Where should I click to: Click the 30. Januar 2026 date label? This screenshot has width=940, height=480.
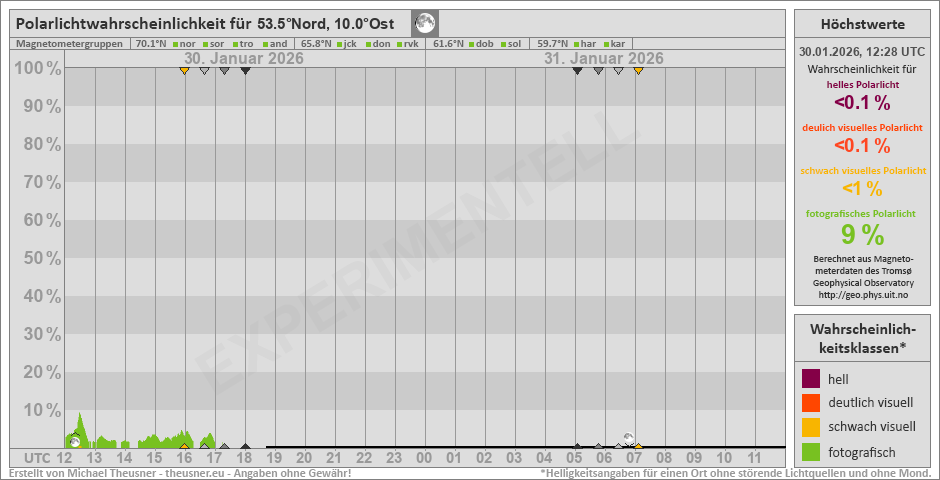[x=244, y=58]
